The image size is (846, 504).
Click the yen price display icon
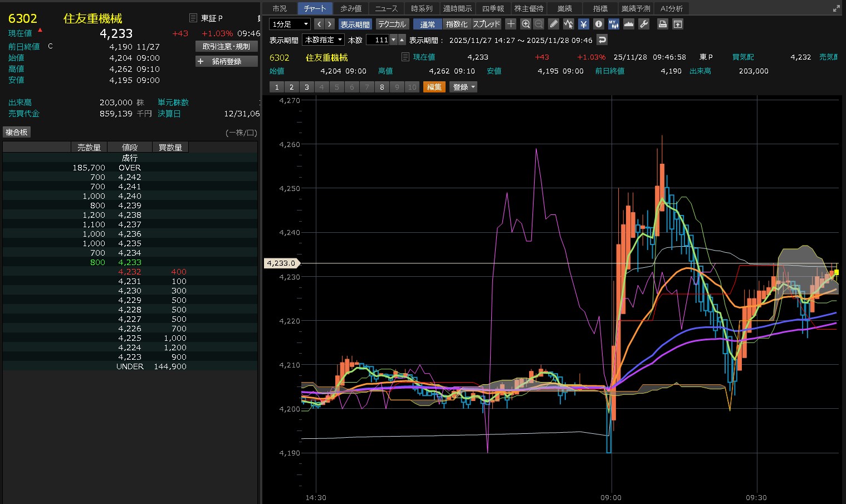[x=583, y=24]
